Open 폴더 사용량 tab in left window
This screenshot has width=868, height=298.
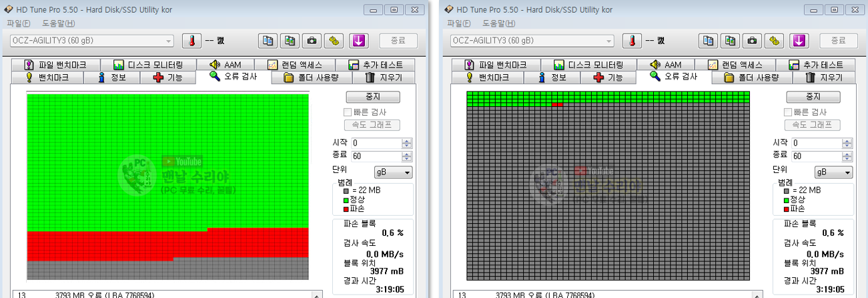pos(310,78)
